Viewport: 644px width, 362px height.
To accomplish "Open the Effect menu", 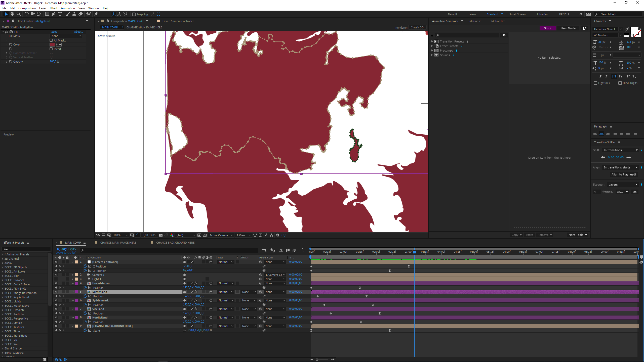I will (53, 8).
